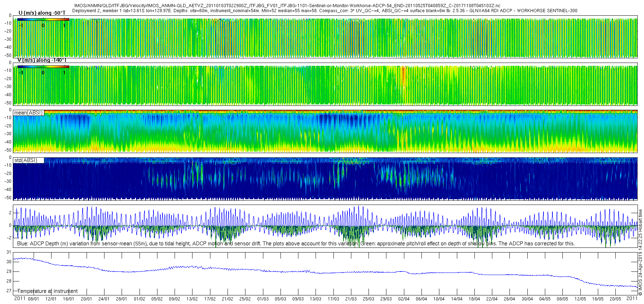Image resolution: width=644 pixels, height=304 pixels.
Task: Click the std(ABSI) heatmap panel
Action: coord(325,178)
